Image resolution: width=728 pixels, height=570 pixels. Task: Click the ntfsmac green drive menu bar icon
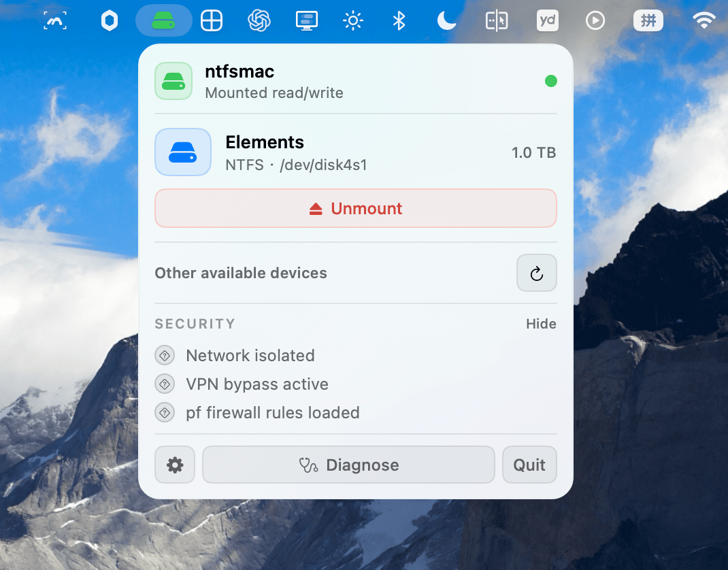point(163,20)
